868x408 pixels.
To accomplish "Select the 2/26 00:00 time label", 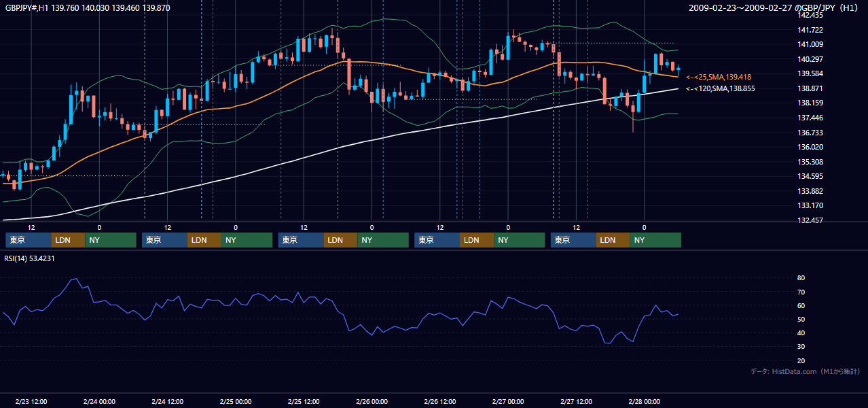I will 372,402.
